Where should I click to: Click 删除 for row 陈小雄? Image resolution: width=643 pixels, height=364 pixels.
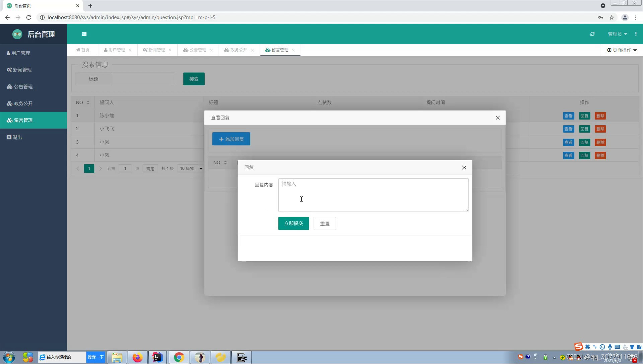pos(600,116)
